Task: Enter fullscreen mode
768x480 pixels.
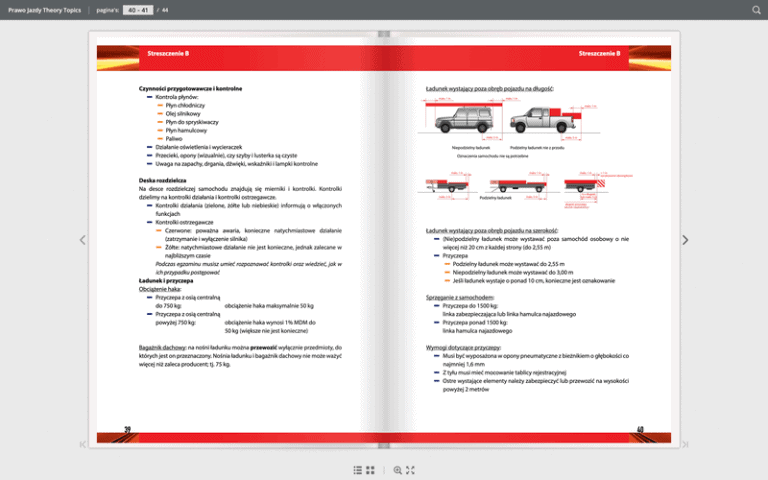Action: (411, 469)
